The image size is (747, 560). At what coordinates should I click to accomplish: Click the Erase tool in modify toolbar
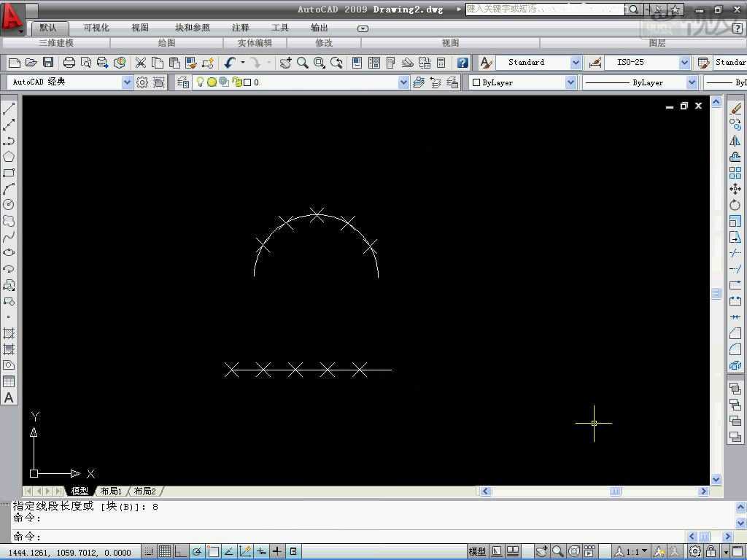tap(735, 109)
